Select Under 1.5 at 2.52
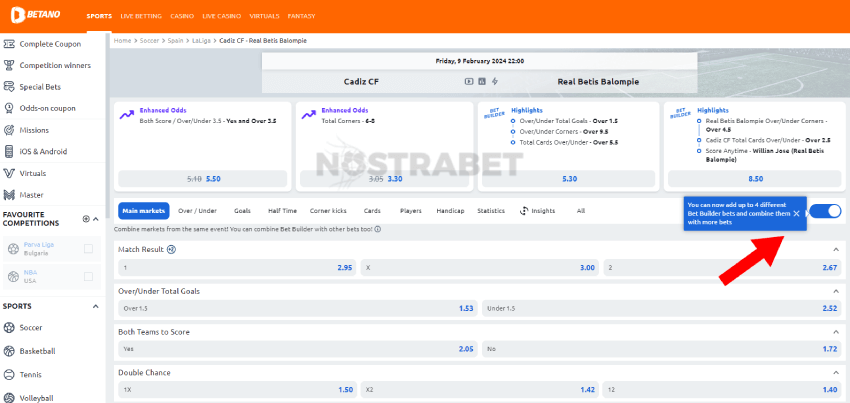Screen dimensions: 850x403 [x=662, y=309]
